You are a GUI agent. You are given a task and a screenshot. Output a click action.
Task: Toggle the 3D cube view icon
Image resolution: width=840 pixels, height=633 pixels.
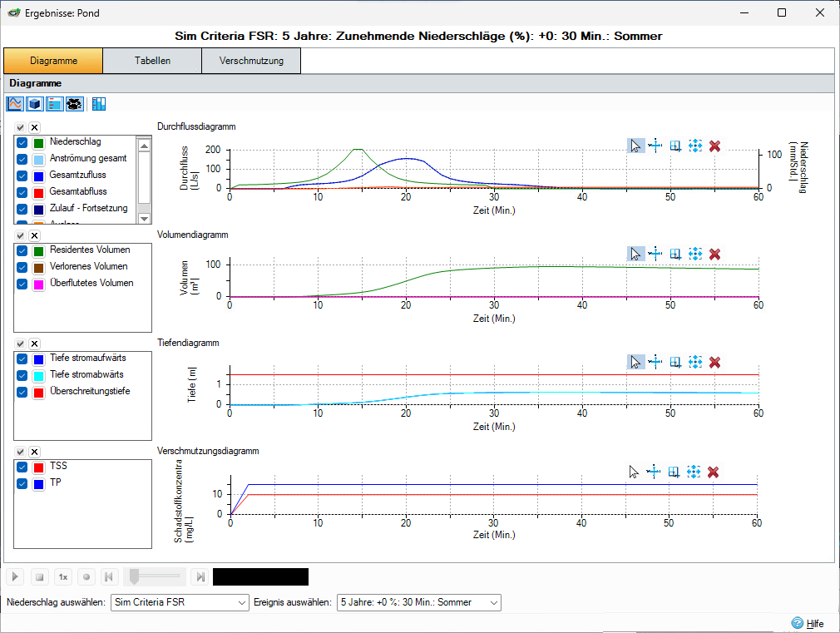click(x=35, y=103)
